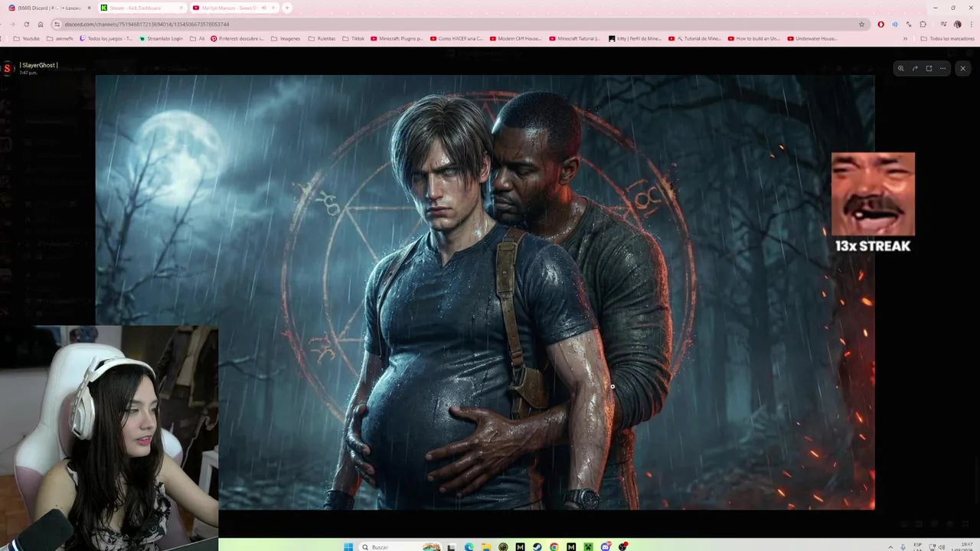980x551 pixels.
Task: Open the extensions puzzle icon
Action: (923, 24)
